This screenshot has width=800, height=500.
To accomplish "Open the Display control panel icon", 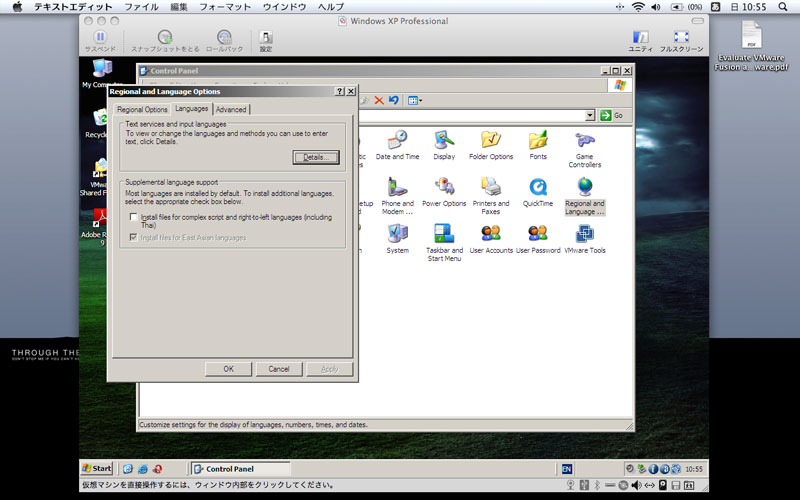I will [x=444, y=145].
